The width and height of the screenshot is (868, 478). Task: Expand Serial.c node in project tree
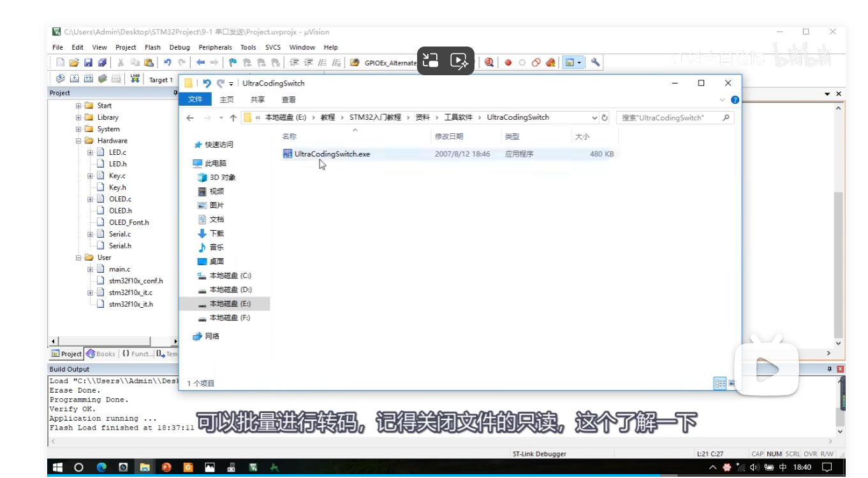coord(91,235)
